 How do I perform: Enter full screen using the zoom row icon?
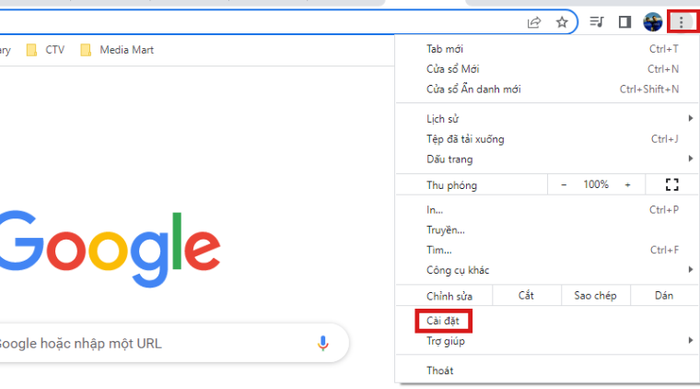point(672,184)
